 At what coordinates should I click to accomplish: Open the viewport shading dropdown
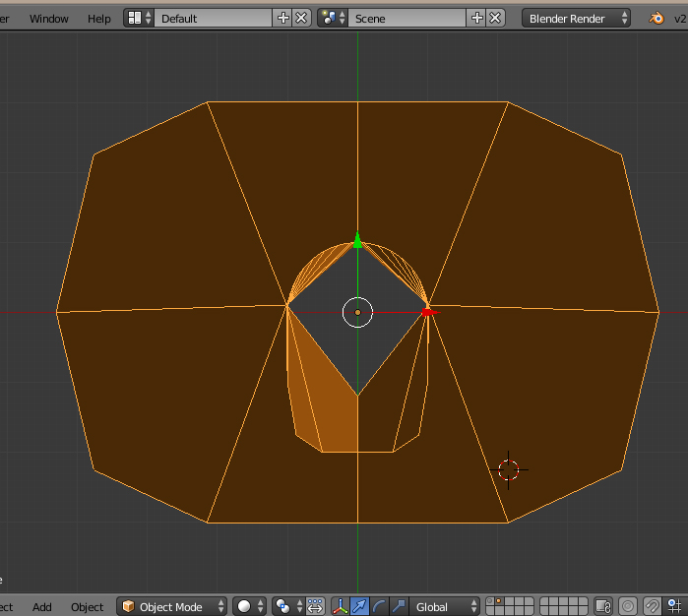[x=250, y=606]
